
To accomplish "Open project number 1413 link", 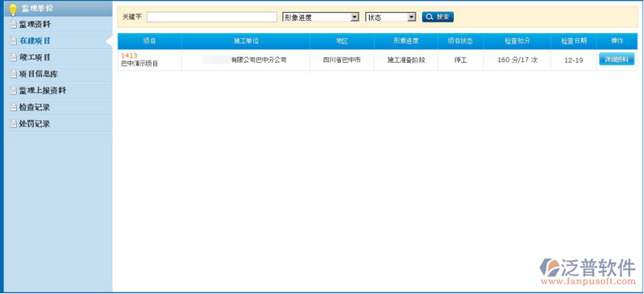I will tap(129, 56).
